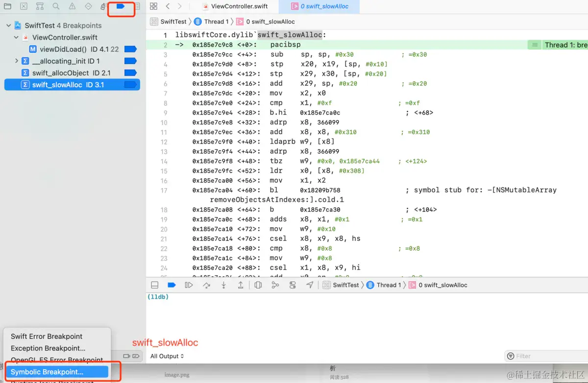Click 0 swift_slowAlloc in editor jump bar
This screenshot has height=383, width=588.
266,22
